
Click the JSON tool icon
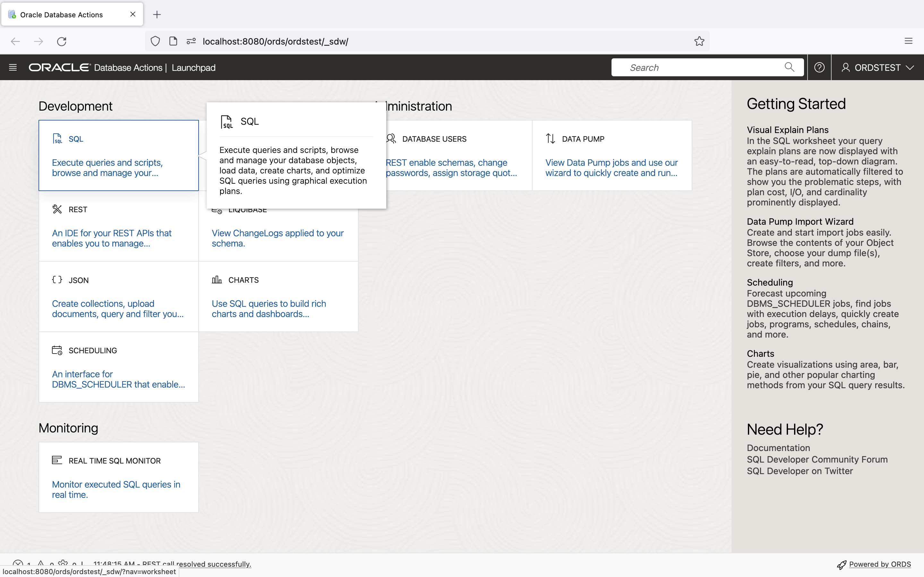tap(57, 279)
